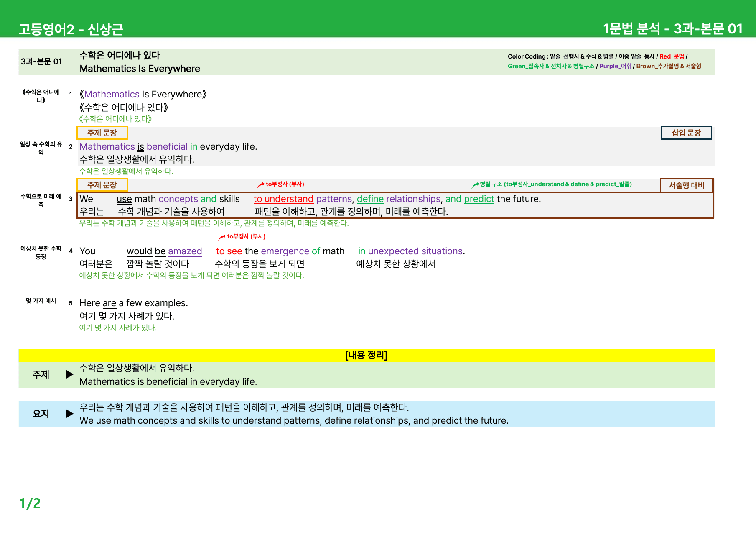Click the 요지 summary label
The height and width of the screenshot is (535, 756).
41,414
